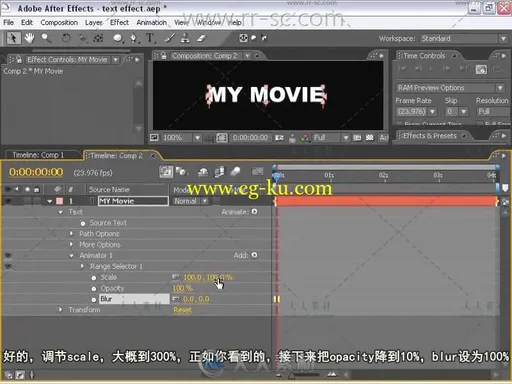The width and height of the screenshot is (512, 384).
Task: Select the Brush tool
Action: click(x=169, y=38)
